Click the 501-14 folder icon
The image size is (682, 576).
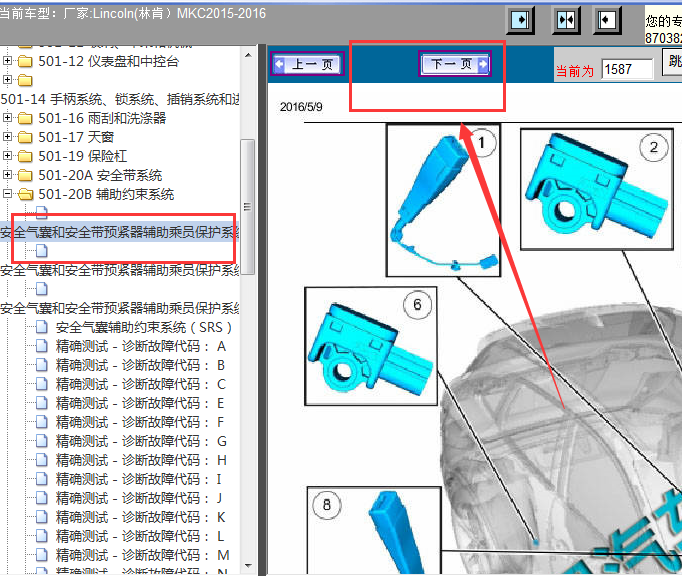coord(25,80)
